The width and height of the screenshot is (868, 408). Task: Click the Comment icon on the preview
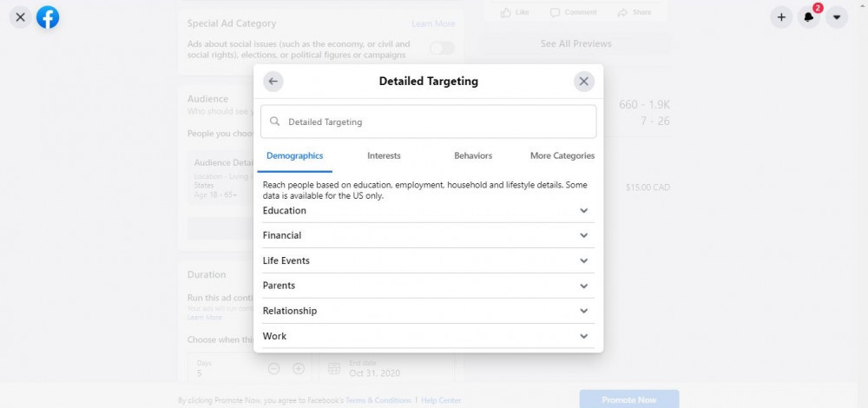(555, 12)
